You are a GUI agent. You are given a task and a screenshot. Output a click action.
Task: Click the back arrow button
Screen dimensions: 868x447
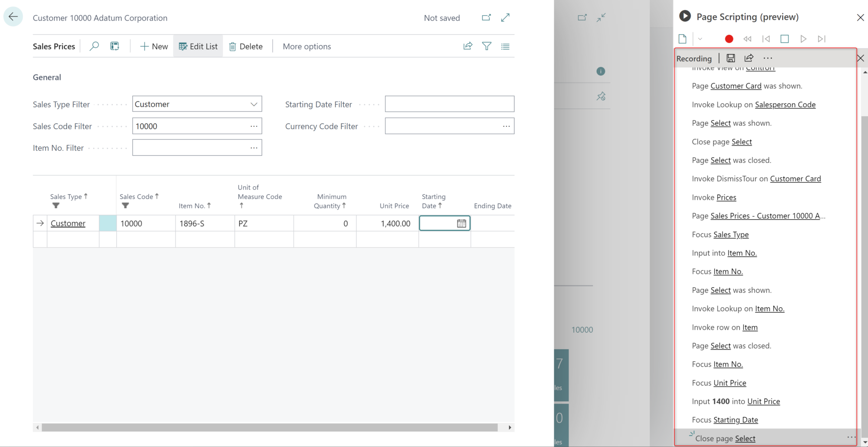[13, 17]
